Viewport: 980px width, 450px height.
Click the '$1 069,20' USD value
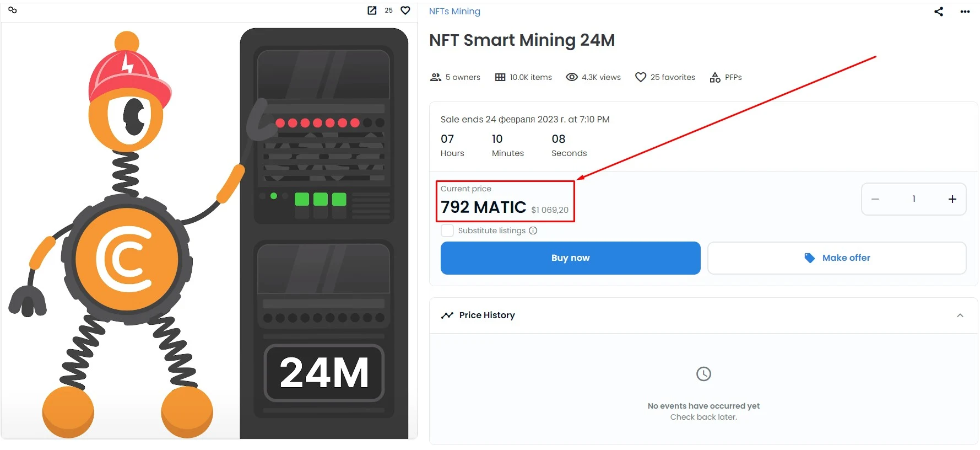pos(550,210)
